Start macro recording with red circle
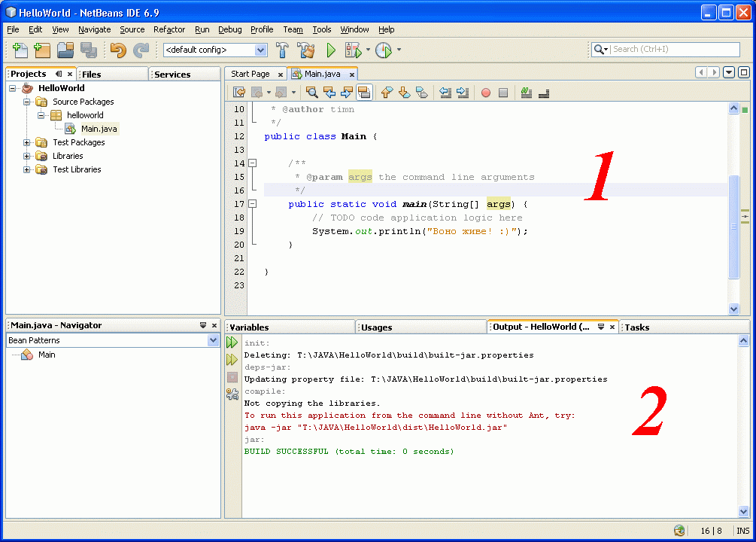The height and width of the screenshot is (542, 756). click(x=486, y=93)
